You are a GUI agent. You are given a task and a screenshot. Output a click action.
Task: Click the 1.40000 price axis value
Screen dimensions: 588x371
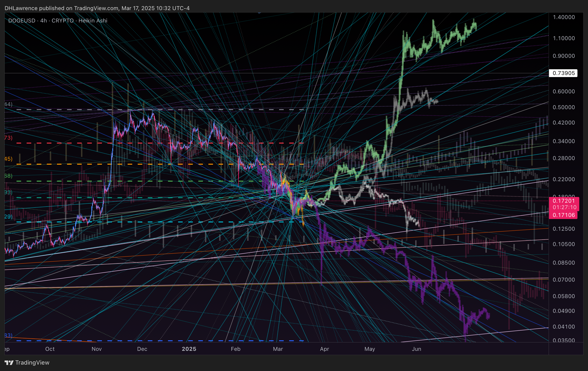pos(564,17)
